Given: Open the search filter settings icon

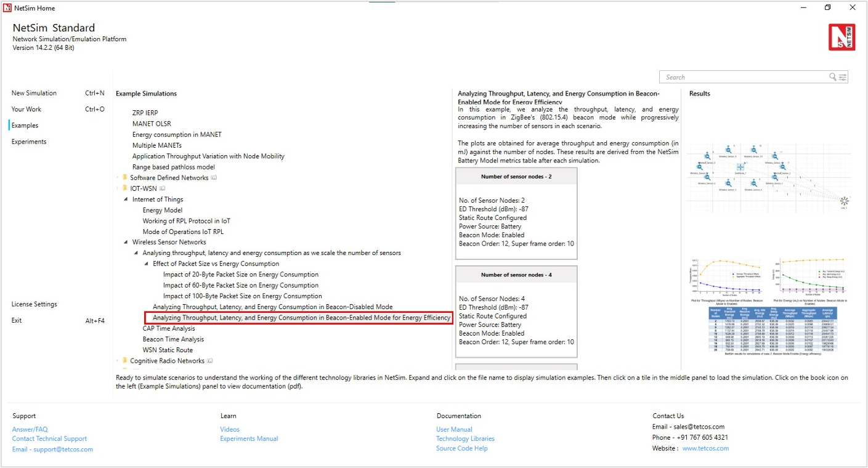Looking at the screenshot, I should pyautogui.click(x=843, y=77).
